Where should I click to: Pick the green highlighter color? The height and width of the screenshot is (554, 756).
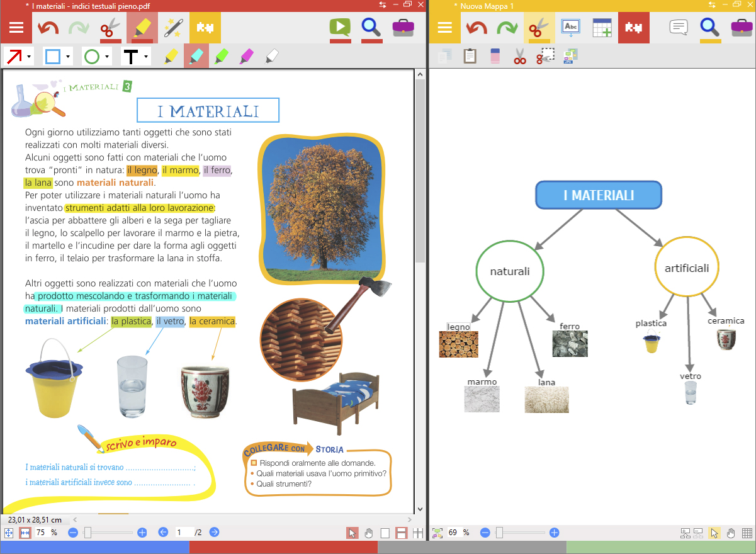pyautogui.click(x=221, y=57)
